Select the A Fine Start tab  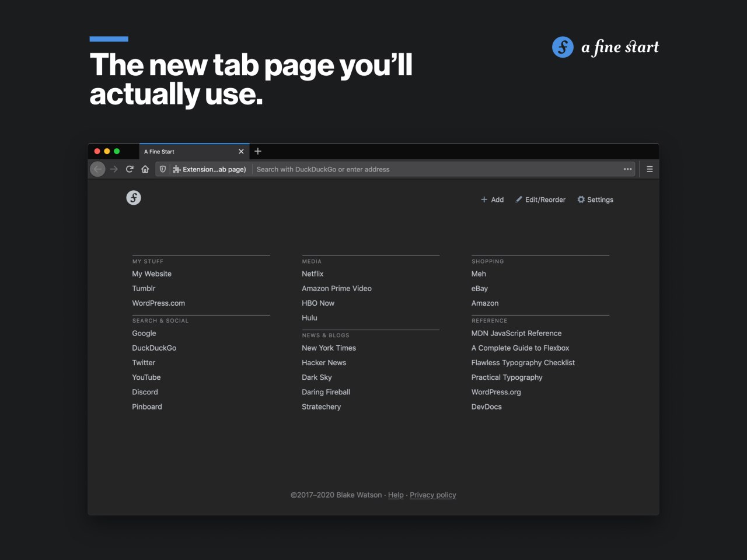194,152
